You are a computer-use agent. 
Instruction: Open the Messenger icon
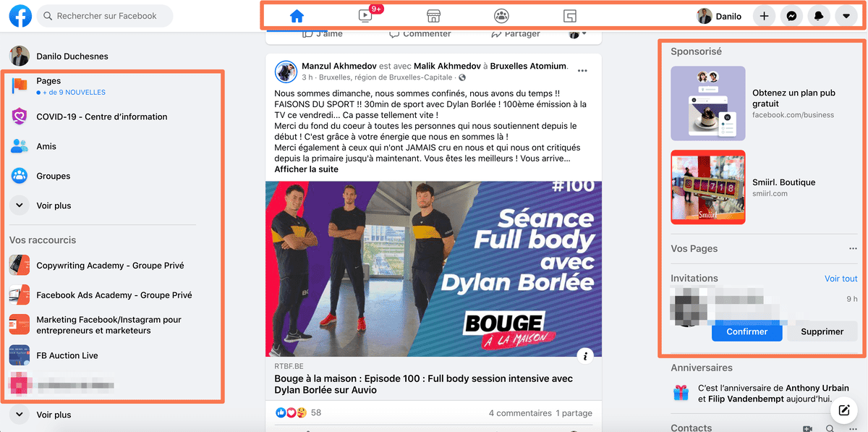point(792,16)
